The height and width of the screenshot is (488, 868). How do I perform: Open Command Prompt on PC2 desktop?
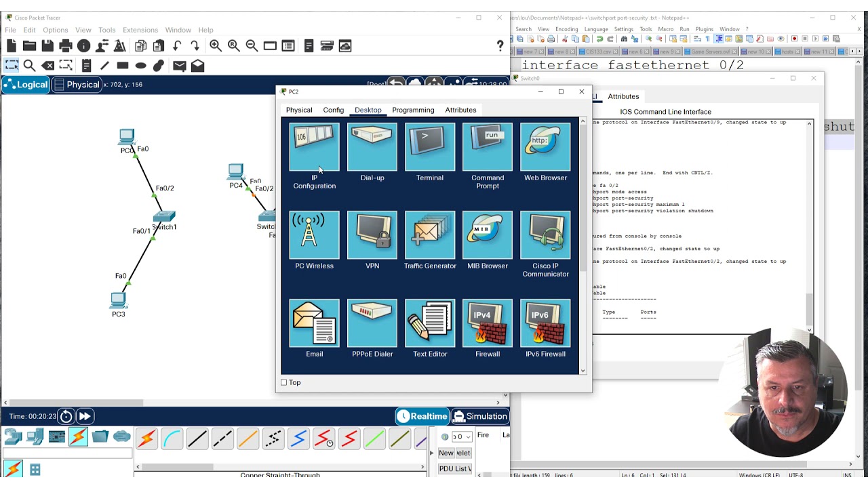(488, 147)
